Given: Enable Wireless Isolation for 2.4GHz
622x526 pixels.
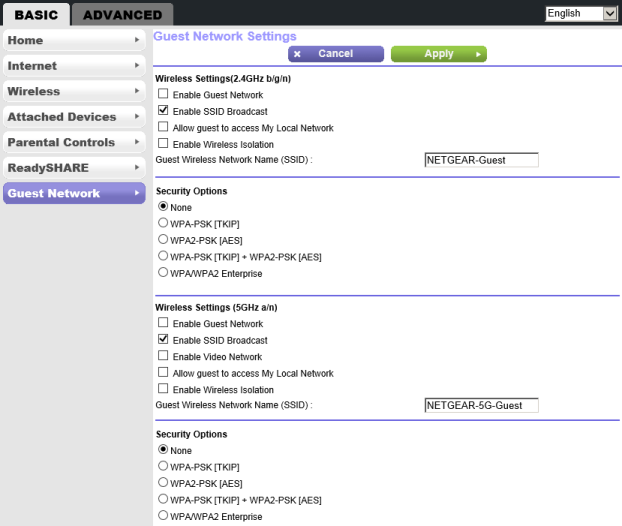Looking at the screenshot, I should 163,143.
